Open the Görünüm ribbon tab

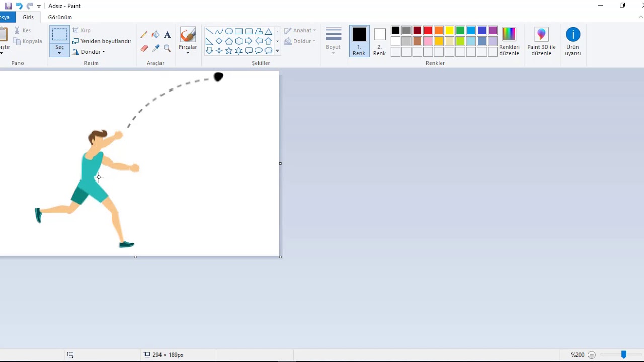[x=60, y=17]
